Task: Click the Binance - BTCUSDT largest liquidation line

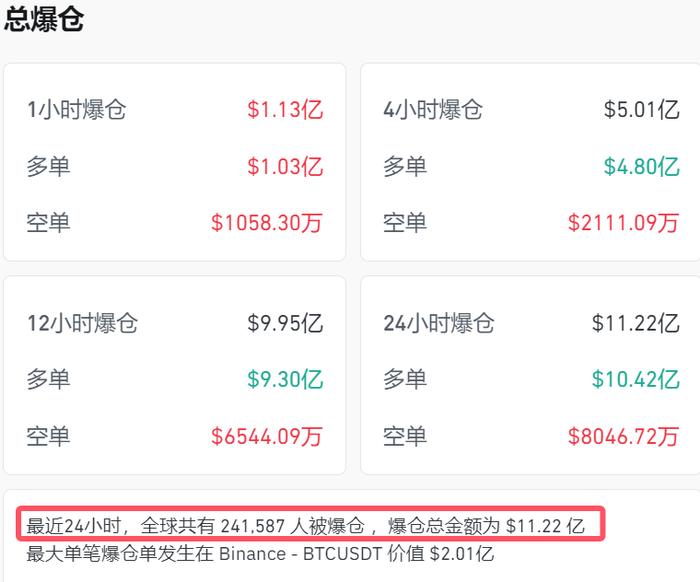Action: point(260,554)
